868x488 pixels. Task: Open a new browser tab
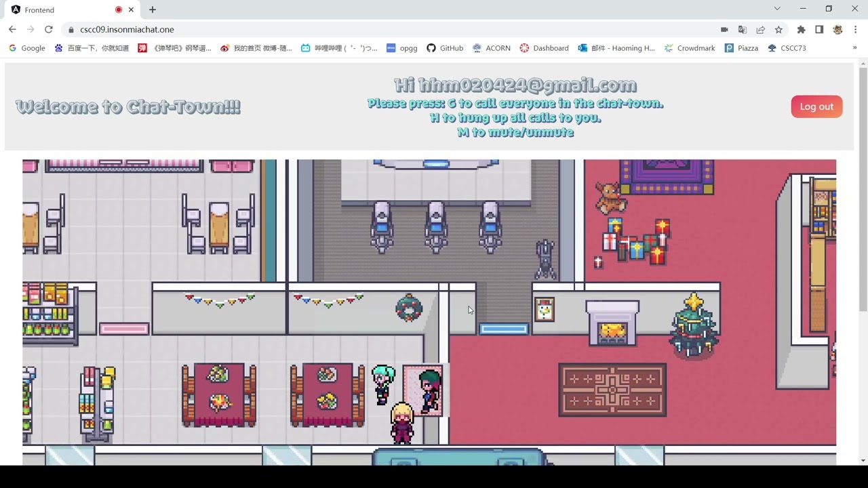(153, 9)
